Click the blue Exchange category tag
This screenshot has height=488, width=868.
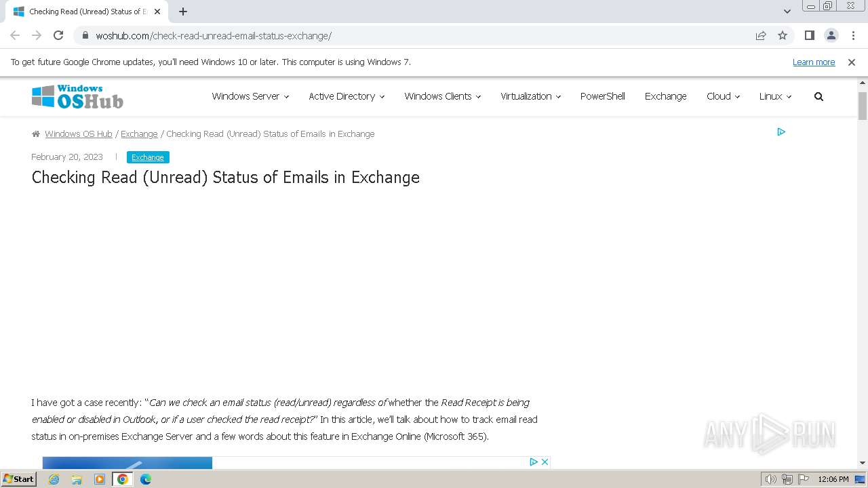(148, 157)
